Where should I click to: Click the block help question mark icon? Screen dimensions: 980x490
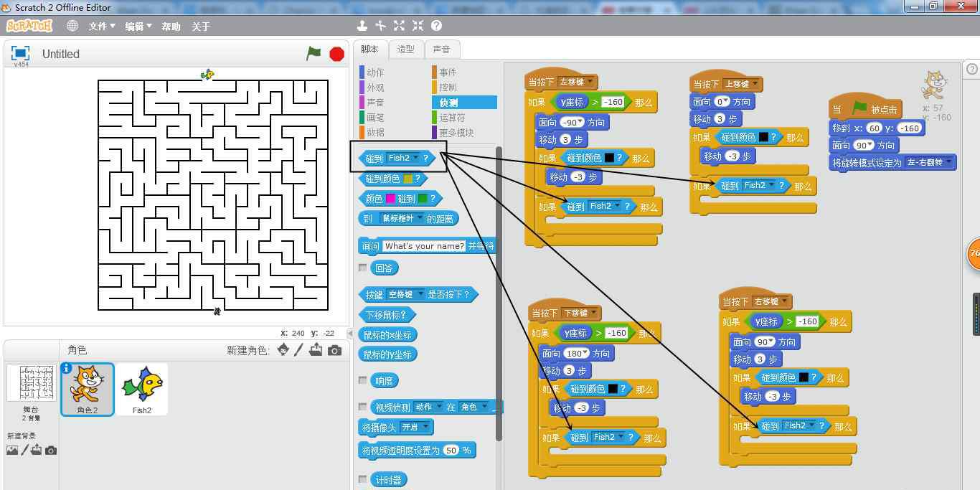[436, 26]
